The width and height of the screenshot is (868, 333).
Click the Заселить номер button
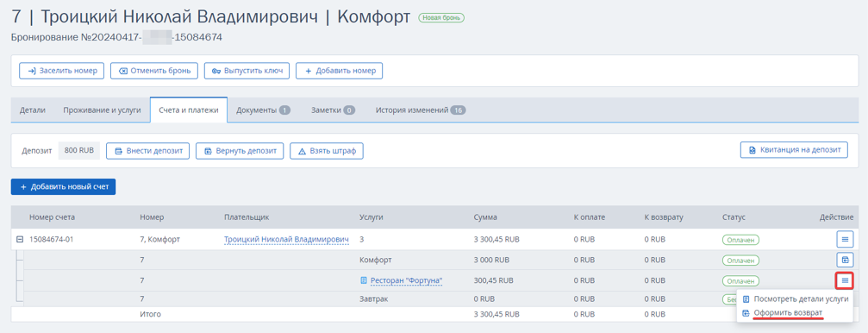point(61,71)
